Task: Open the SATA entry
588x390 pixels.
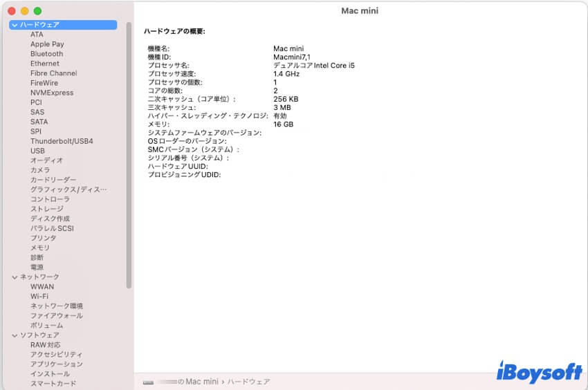Action: point(39,122)
